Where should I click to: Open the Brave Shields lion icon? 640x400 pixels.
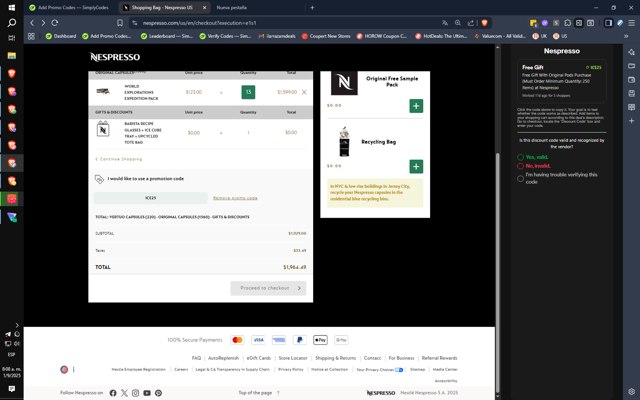coord(484,23)
